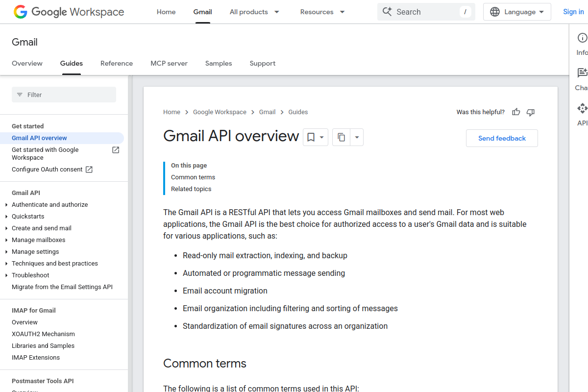The image size is (588, 392).
Task: Open Configure OAuth consent sidebar link
Action: click(x=47, y=170)
